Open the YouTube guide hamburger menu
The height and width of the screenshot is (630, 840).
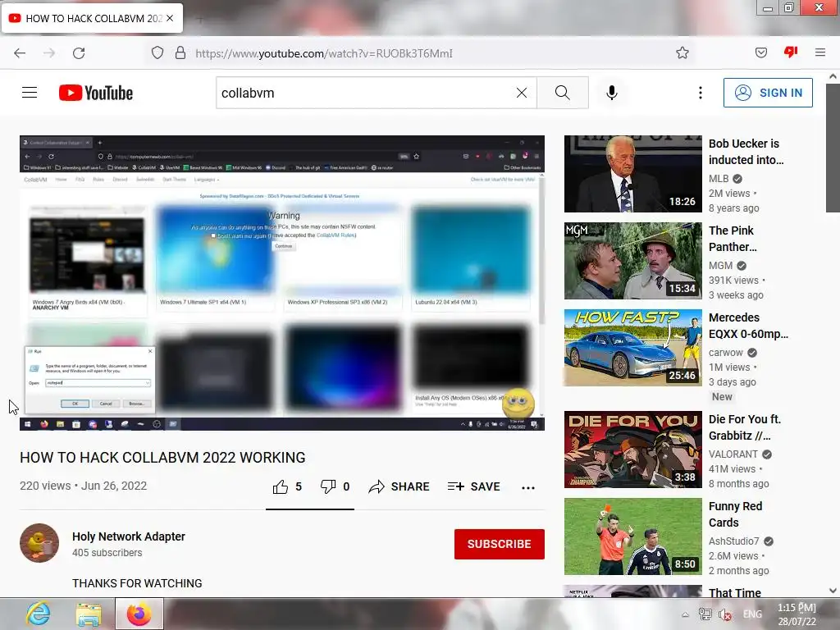[x=30, y=93]
